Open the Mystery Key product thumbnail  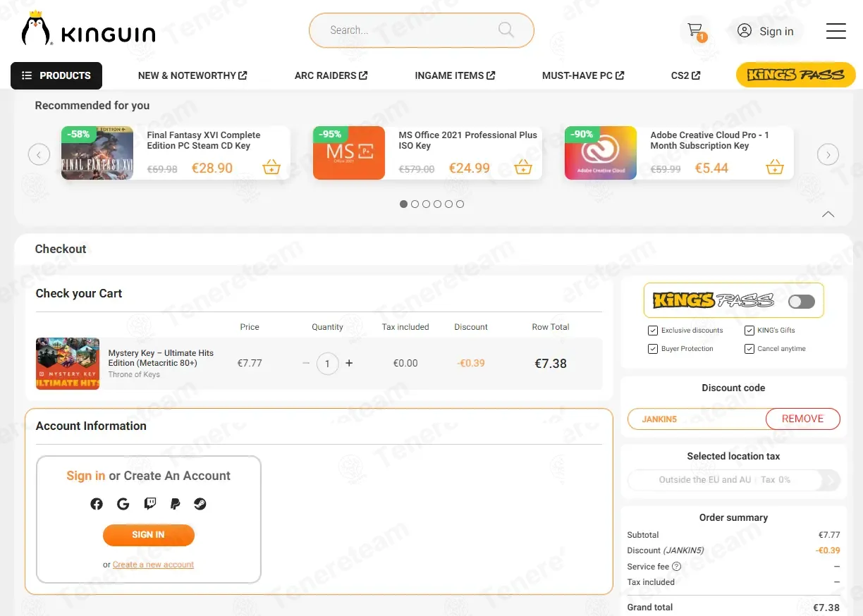[x=68, y=364]
